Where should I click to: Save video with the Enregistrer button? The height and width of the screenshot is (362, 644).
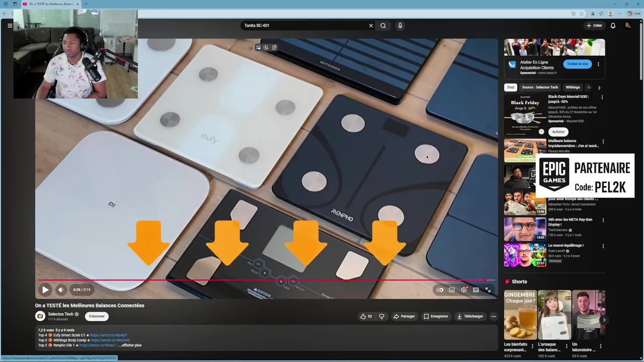tap(436, 316)
